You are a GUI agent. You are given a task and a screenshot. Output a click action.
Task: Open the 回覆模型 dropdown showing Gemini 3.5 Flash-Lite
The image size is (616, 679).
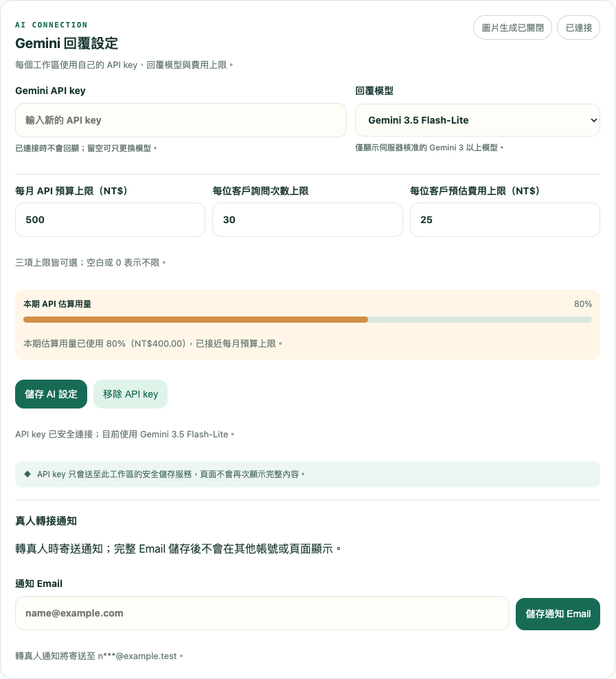tap(477, 120)
